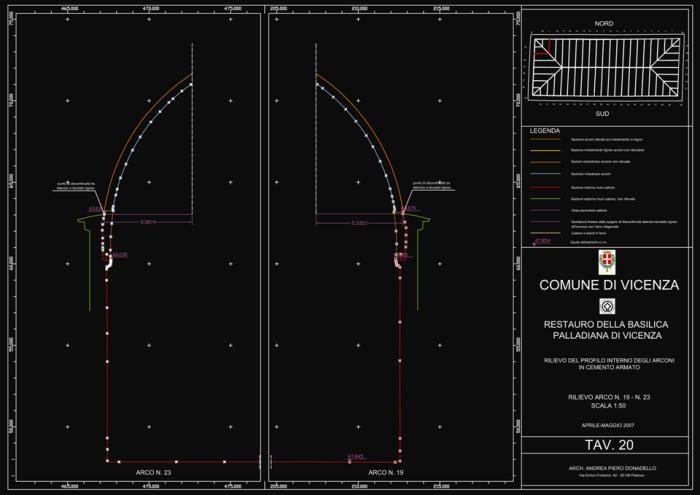Select the LEGENDA heading

tap(544, 131)
